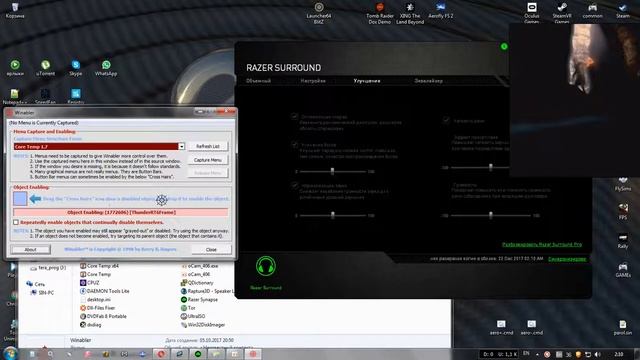Select the Сеть node in Explorer tree
Image resolution: width=640 pixels, height=360 pixels.
[x=36, y=284]
